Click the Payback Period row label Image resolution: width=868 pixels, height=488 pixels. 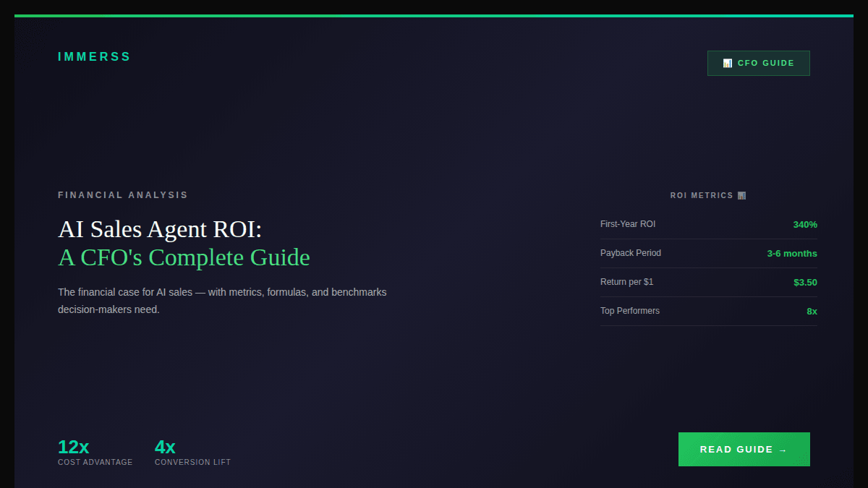click(x=630, y=253)
